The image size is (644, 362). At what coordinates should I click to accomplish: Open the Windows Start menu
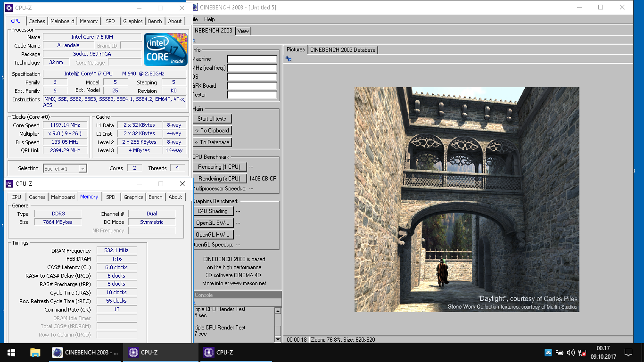pyautogui.click(x=11, y=352)
